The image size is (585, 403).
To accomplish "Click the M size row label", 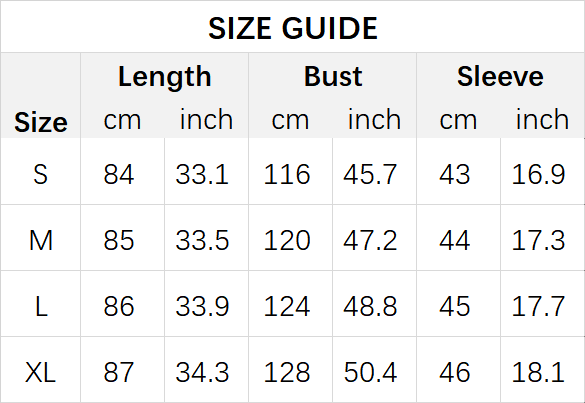I will (x=41, y=240).
